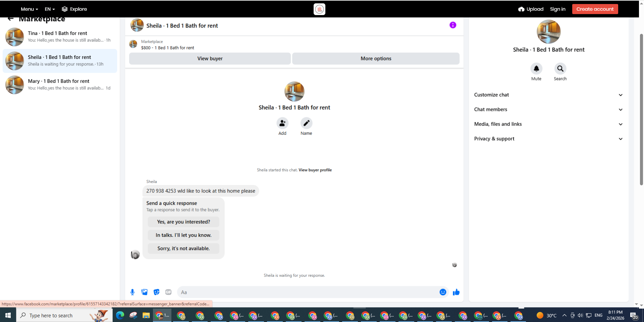
Task: Open the GIF picker icon
Action: pyautogui.click(x=168, y=292)
